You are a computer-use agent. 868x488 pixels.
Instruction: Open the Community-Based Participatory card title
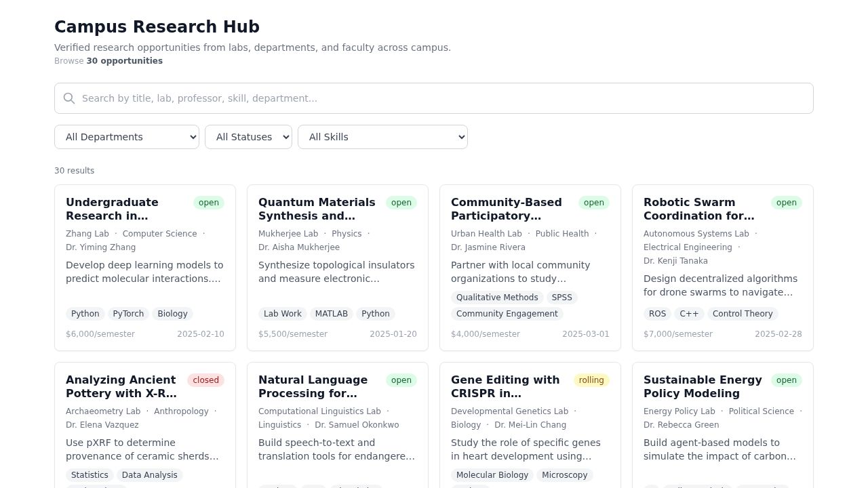pyautogui.click(x=507, y=209)
